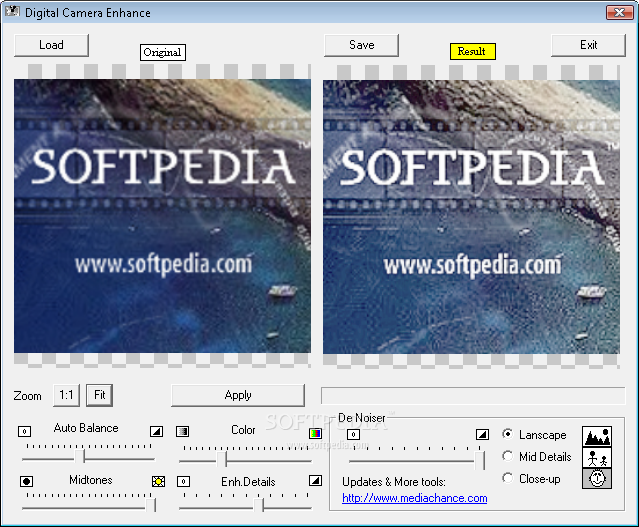639x527 pixels.
Task: Click the Load button
Action: (x=51, y=45)
